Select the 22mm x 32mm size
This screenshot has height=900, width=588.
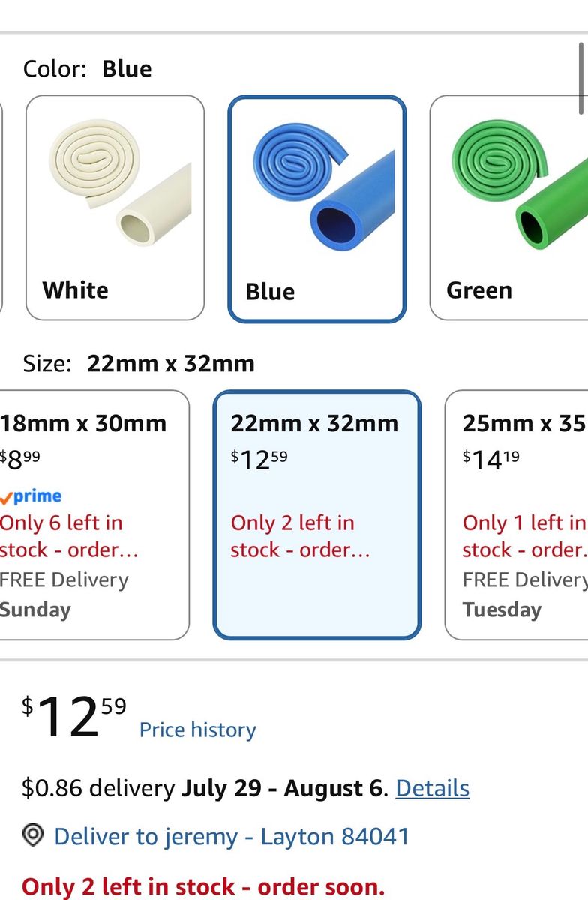pyautogui.click(x=317, y=514)
